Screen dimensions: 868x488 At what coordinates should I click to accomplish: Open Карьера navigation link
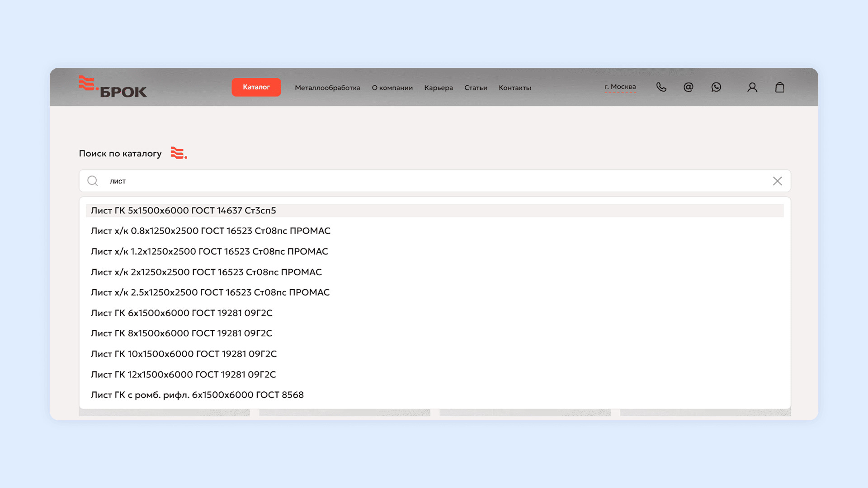(x=438, y=88)
